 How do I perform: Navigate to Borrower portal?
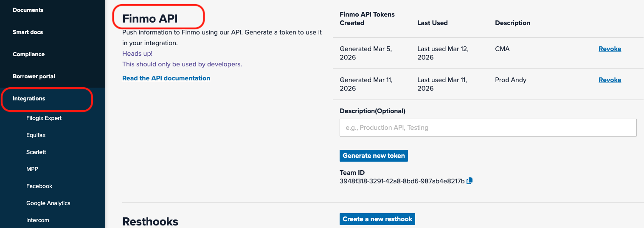(x=34, y=76)
